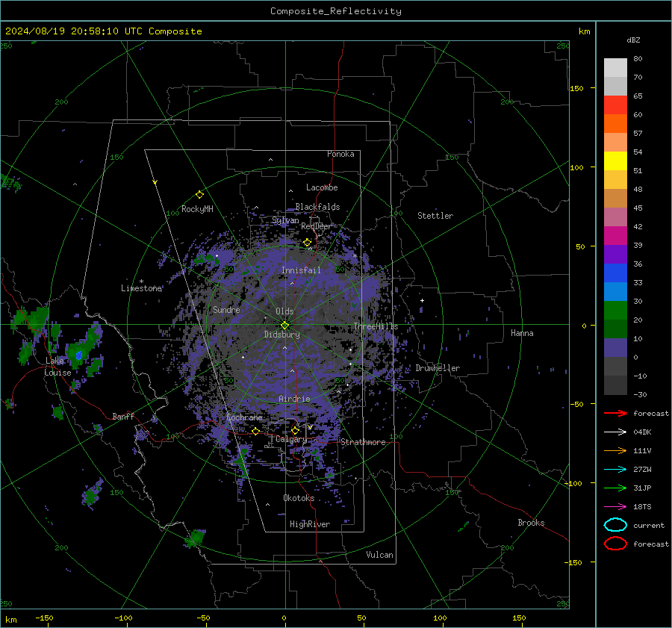Click the cyan 27ZW arrow in legend
This screenshot has height=628, width=672.
tap(615, 470)
